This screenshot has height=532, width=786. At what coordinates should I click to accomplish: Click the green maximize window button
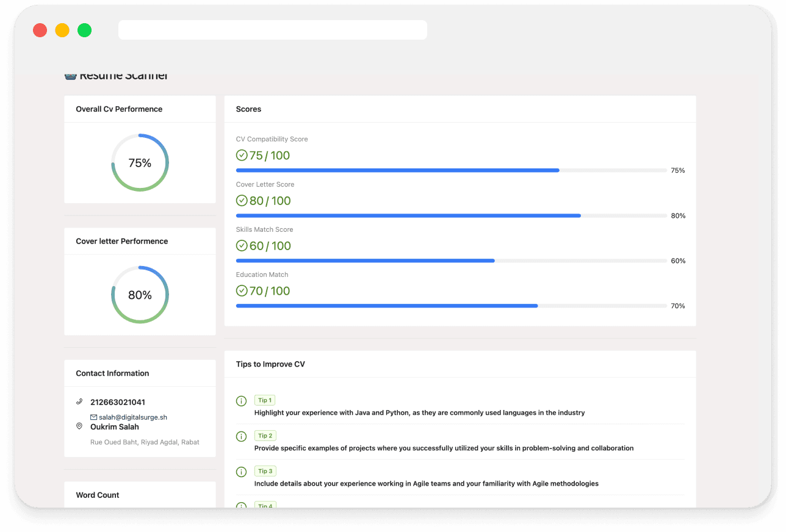(84, 30)
